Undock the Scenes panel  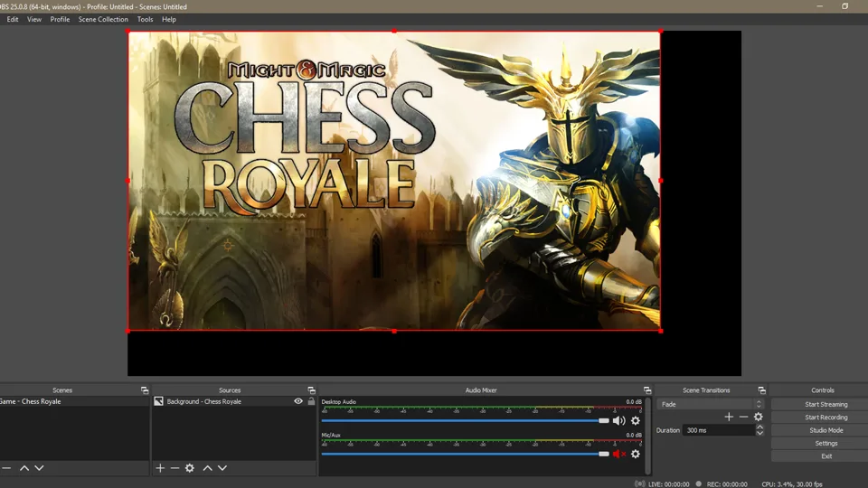tap(145, 390)
